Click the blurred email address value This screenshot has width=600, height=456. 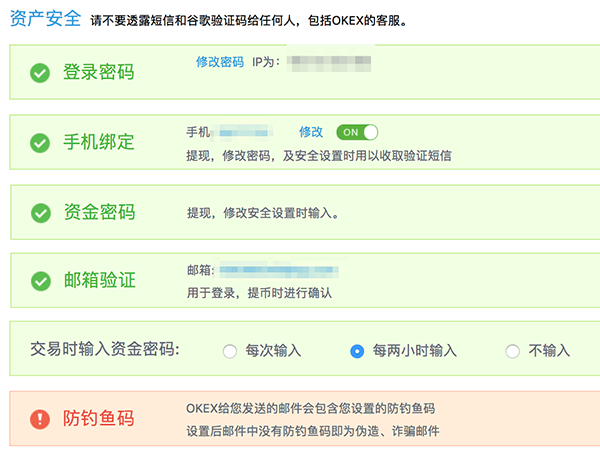coord(279,270)
